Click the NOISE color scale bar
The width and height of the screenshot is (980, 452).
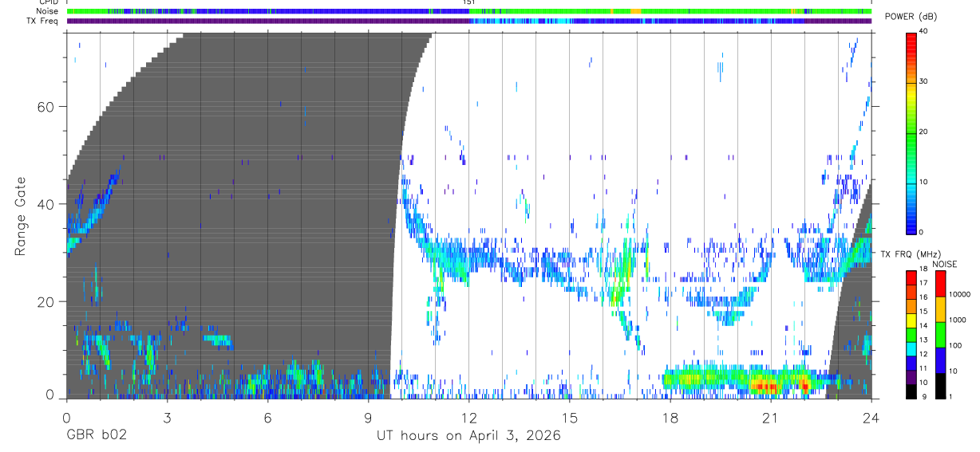pos(940,333)
